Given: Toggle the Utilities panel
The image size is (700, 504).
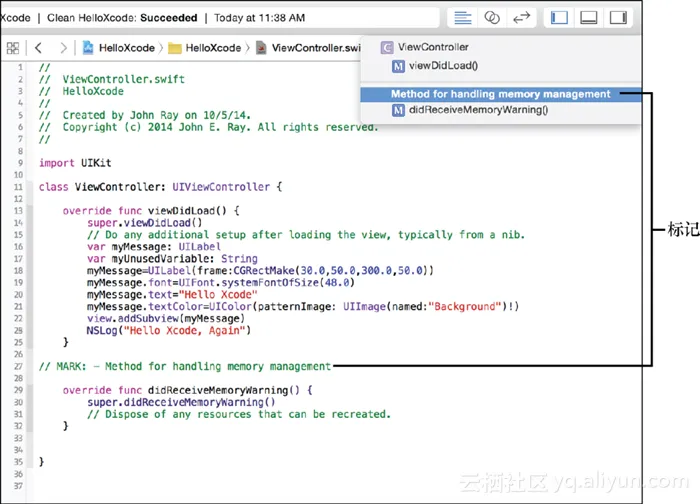Looking at the screenshot, I should [618, 18].
